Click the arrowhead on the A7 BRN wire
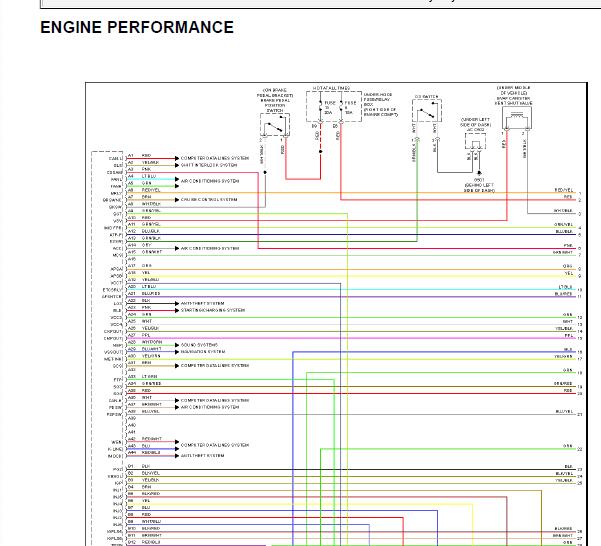This screenshot has width=601, height=546. [x=177, y=200]
